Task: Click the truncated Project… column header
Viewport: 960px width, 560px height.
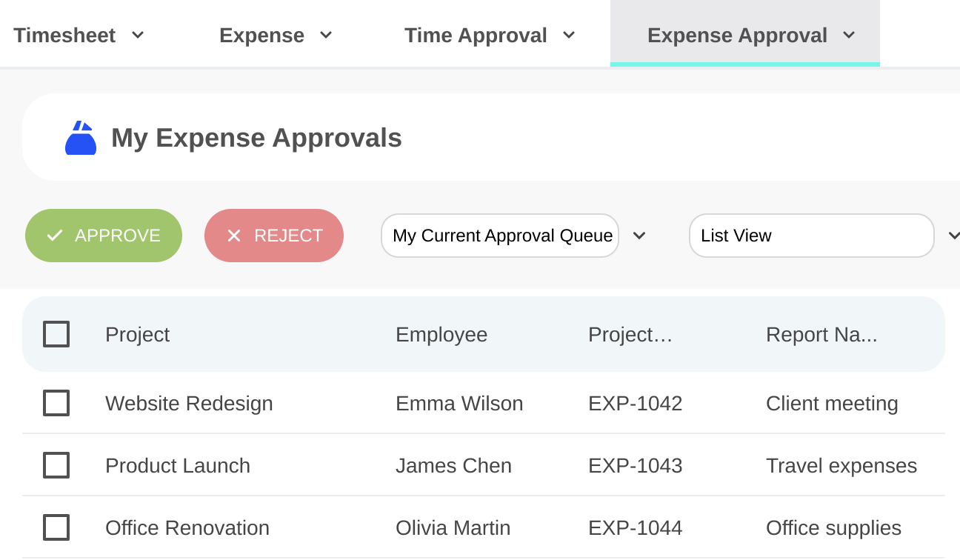Action: click(630, 335)
